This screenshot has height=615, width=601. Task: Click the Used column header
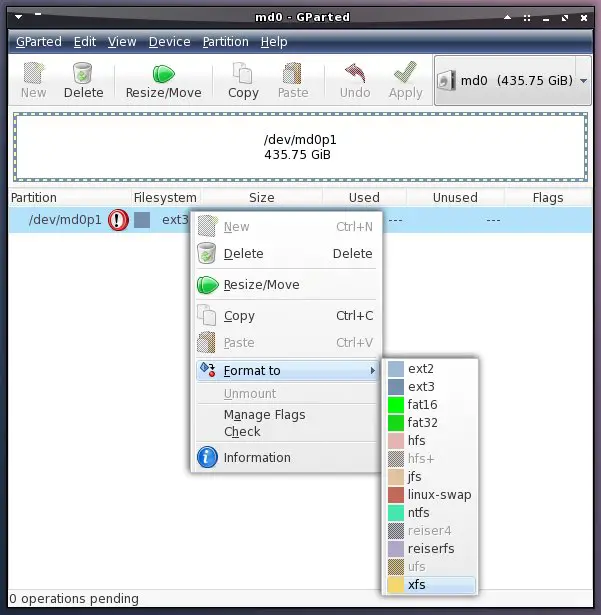364,197
